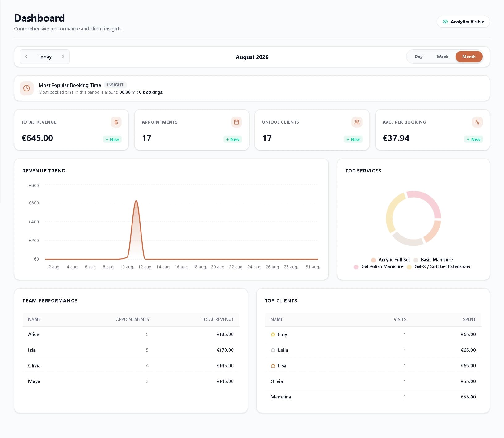
Task: Click the Spent column header in Top Clients
Action: 469,319
